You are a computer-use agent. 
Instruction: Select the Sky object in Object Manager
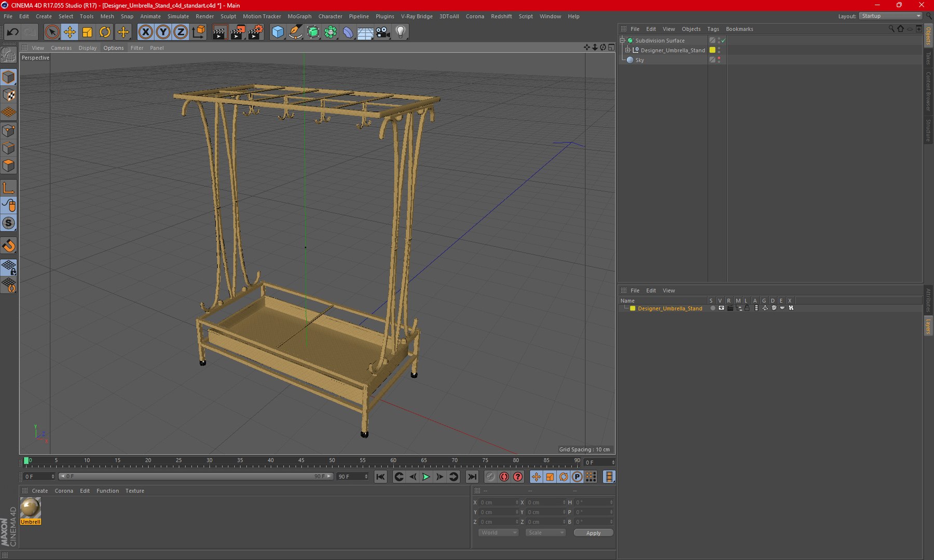[x=639, y=60]
